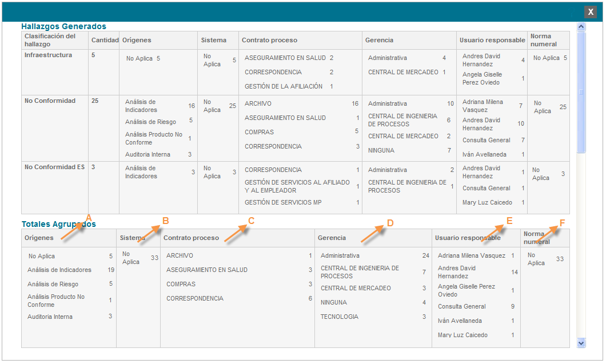Image resolution: width=606 pixels, height=364 pixels.
Task: Select the Infraestructura row label
Action: 48,55
